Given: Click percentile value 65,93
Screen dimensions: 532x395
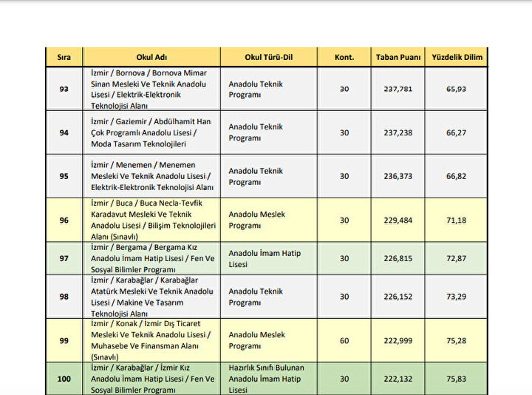Looking at the screenshot, I should (x=457, y=89).
